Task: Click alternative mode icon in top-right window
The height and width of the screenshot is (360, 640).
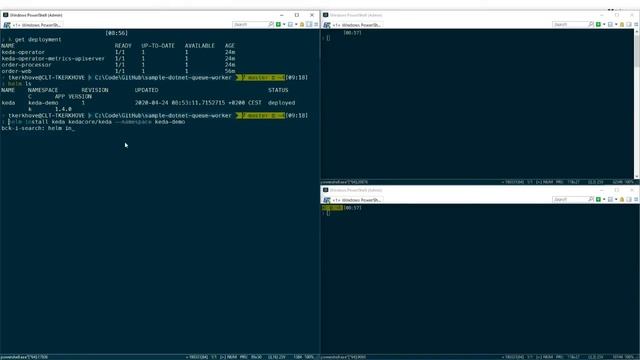Action: tap(629, 24)
